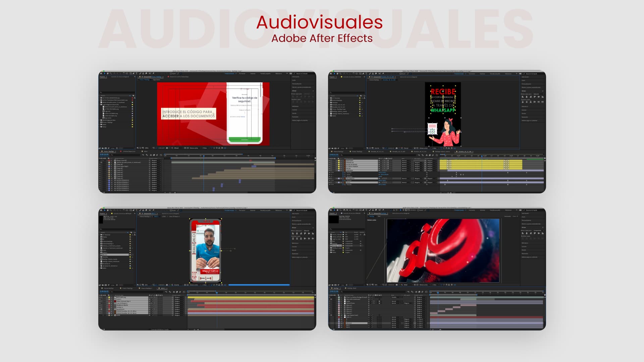Open the 1 Vista dropdown in 3D logo screenshot
The height and width of the screenshot is (362, 644).
coord(435,285)
